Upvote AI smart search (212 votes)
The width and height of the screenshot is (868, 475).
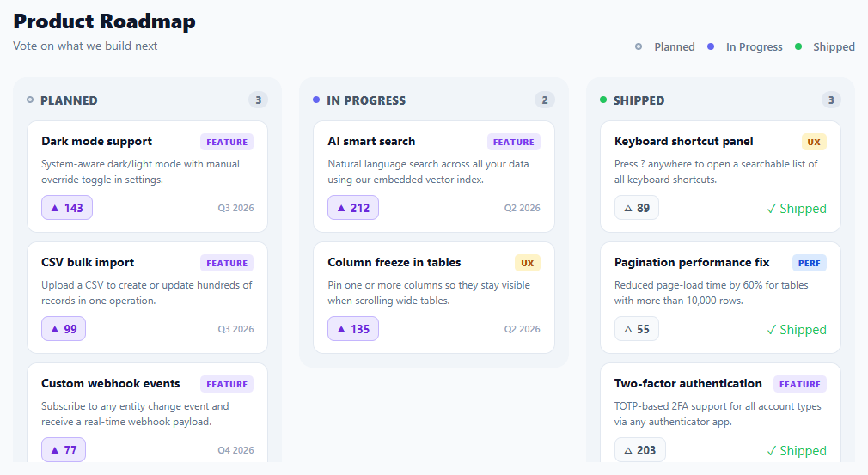pyautogui.click(x=353, y=208)
